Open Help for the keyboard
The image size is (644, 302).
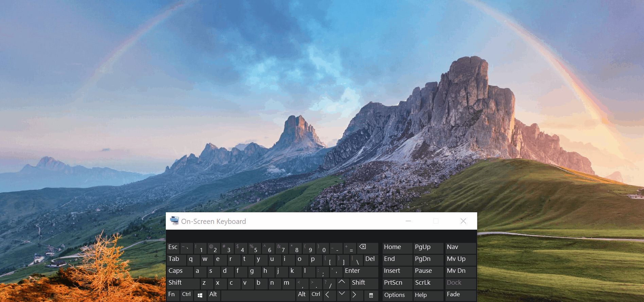[428, 295]
